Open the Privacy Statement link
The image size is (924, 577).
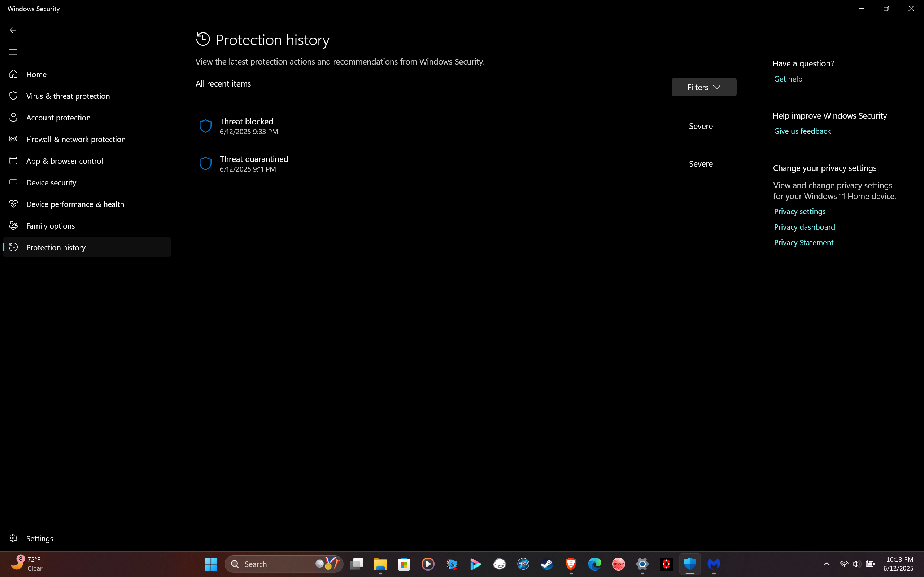tap(804, 243)
